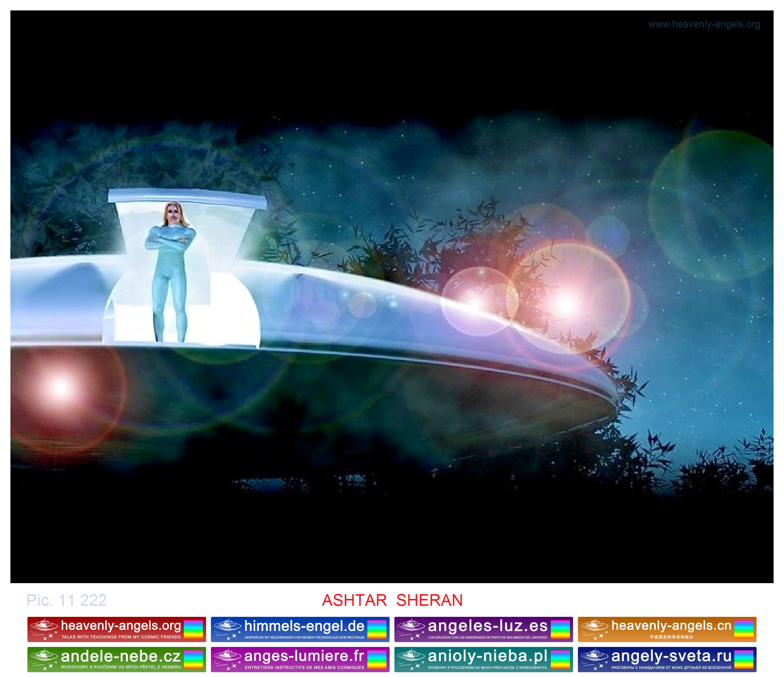This screenshot has height=677, width=784.
Task: Visit the angeles-luz.es banner link
Action: [x=487, y=626]
